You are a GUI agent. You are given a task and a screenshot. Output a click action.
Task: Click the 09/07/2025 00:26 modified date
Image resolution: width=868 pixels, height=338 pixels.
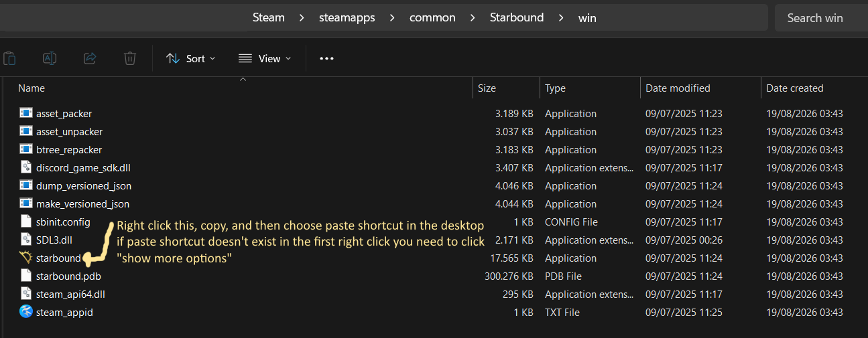(x=684, y=240)
